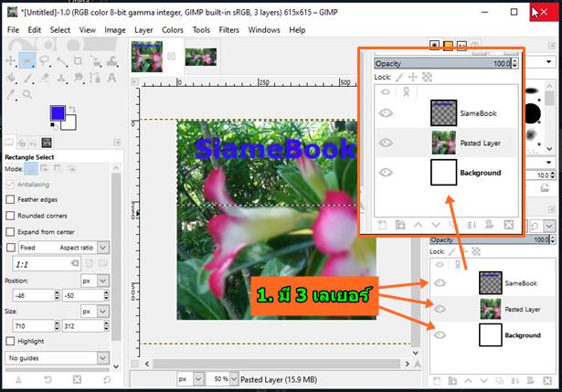Pick the Color Picker eyedropper tool

coord(11,95)
